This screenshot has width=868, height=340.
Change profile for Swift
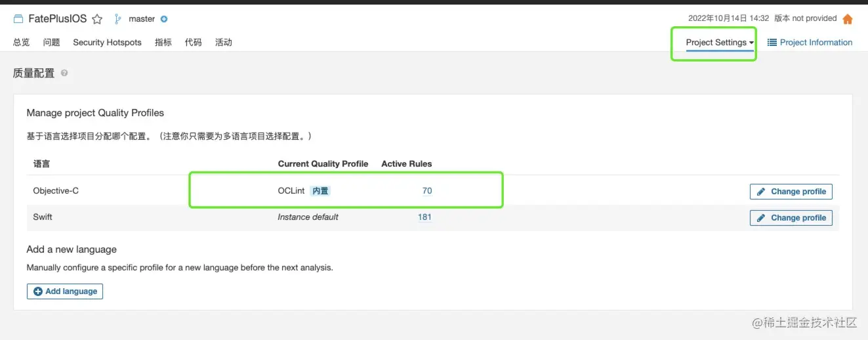[x=791, y=218]
